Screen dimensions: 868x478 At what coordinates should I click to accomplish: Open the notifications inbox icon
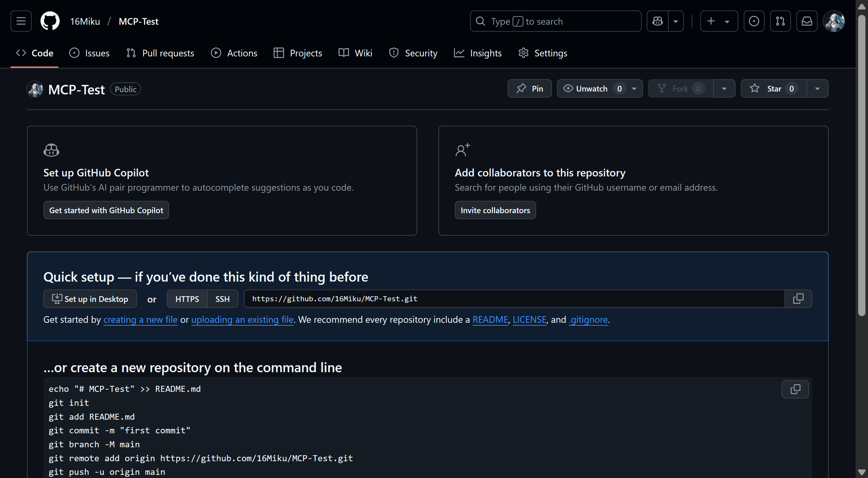(807, 21)
